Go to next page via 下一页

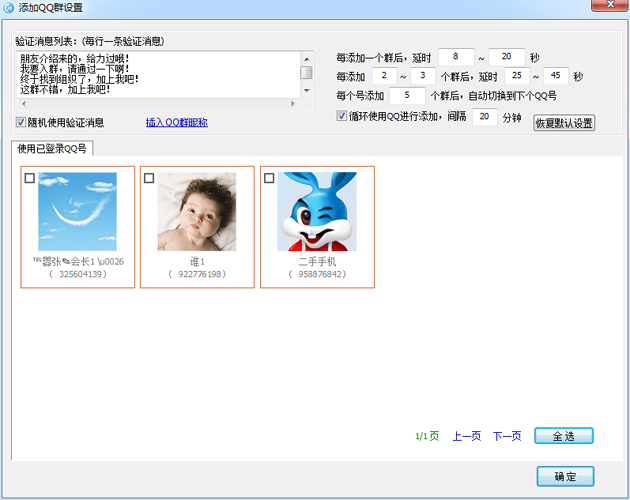pyautogui.click(x=507, y=436)
